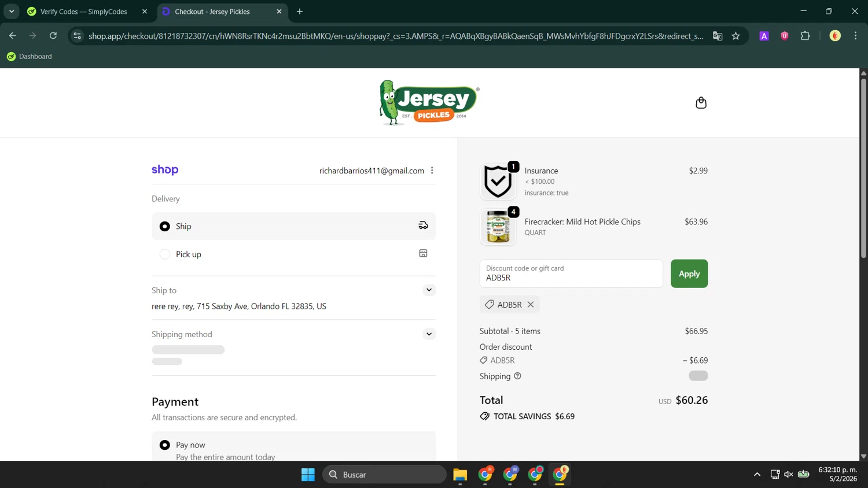The image size is (868, 488).
Task: Click the Jersey Pickles logo
Action: click(429, 103)
